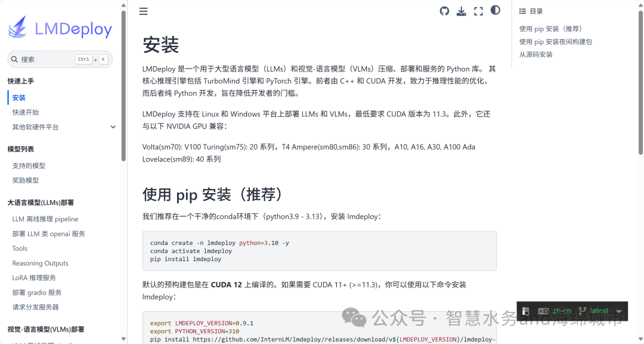Select 支持的模型 under 模型列表

click(29, 165)
